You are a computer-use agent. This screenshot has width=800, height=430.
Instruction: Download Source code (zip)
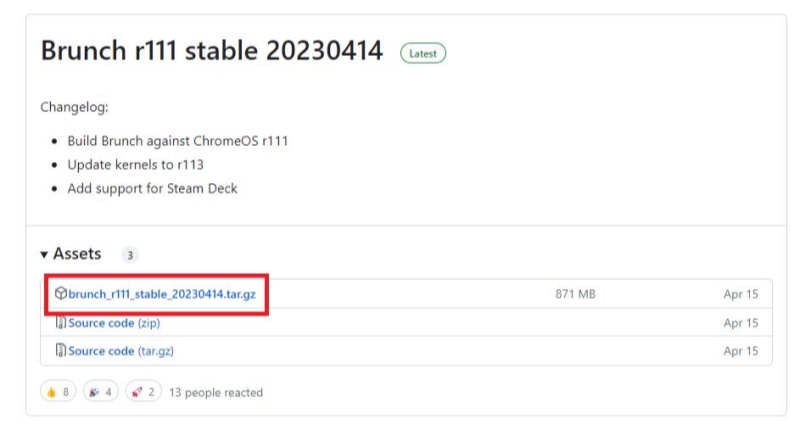click(114, 323)
